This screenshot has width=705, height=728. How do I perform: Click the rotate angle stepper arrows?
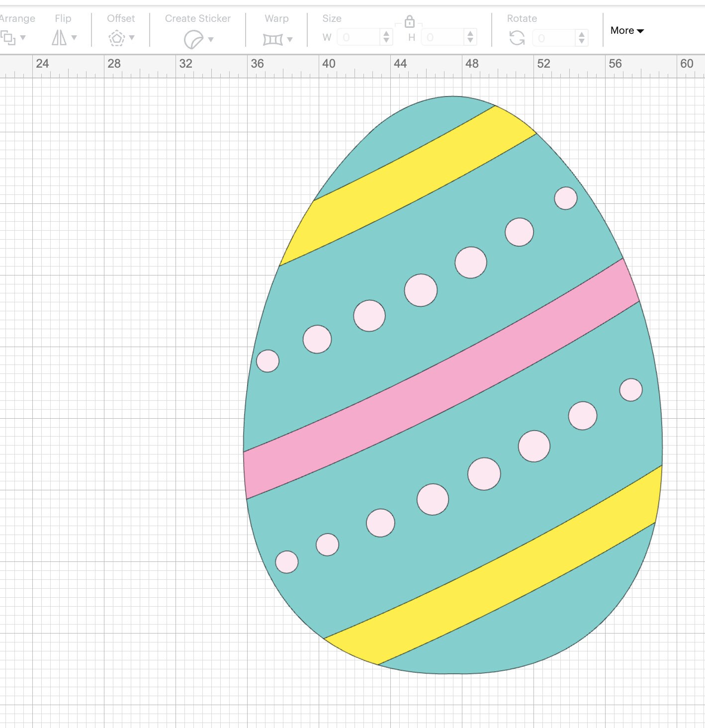[582, 38]
